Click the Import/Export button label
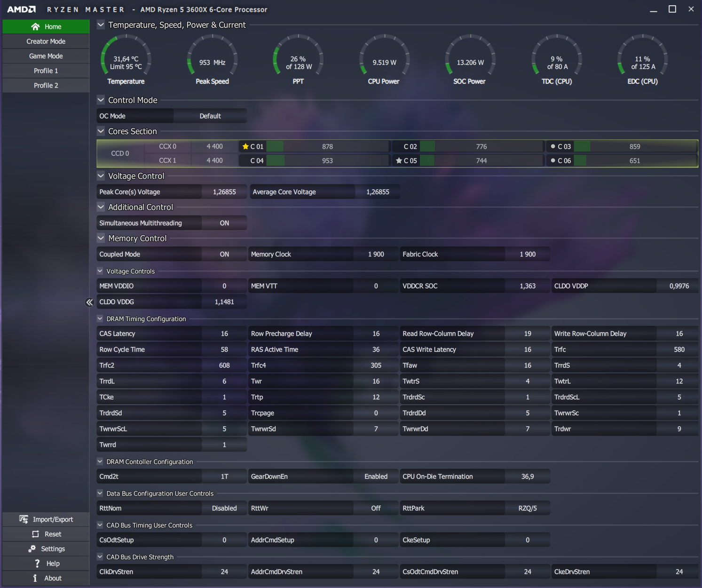This screenshot has width=702, height=588. pos(53,519)
